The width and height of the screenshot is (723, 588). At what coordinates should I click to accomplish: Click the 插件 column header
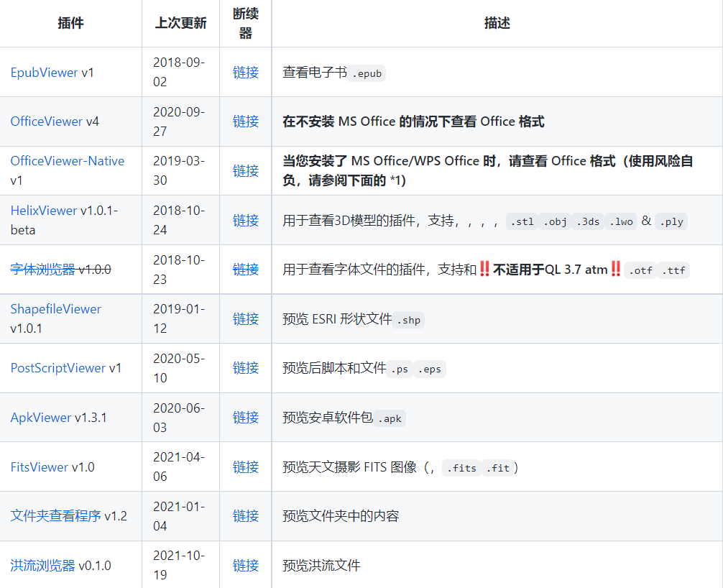point(70,23)
